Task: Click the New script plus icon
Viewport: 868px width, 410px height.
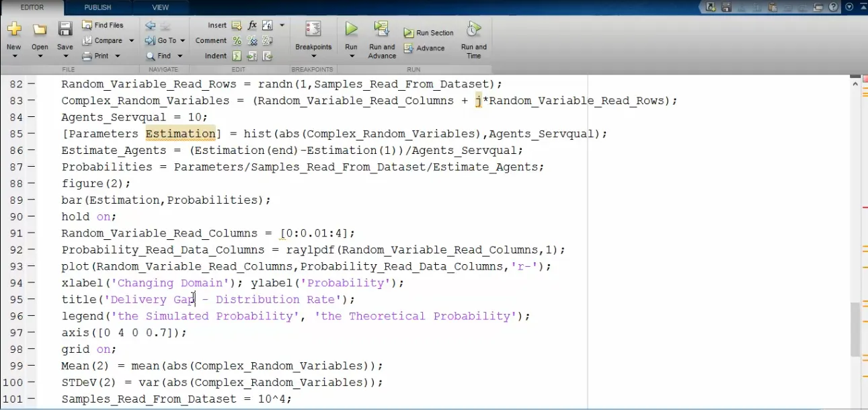Action: click(x=14, y=29)
